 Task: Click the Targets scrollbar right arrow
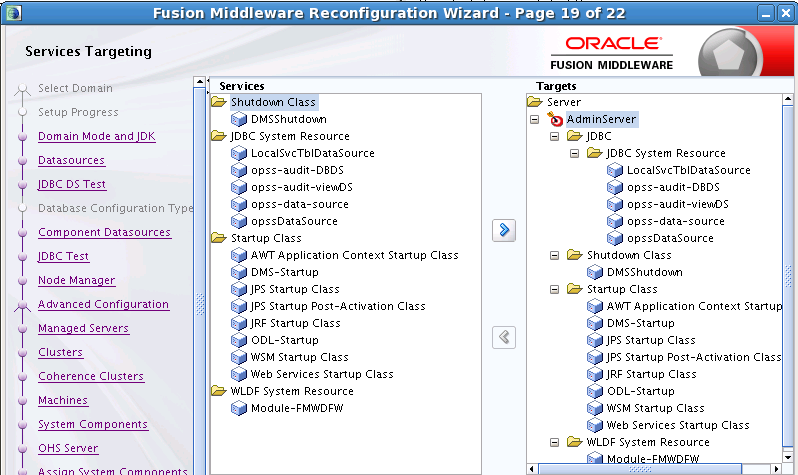pyautogui.click(x=777, y=469)
